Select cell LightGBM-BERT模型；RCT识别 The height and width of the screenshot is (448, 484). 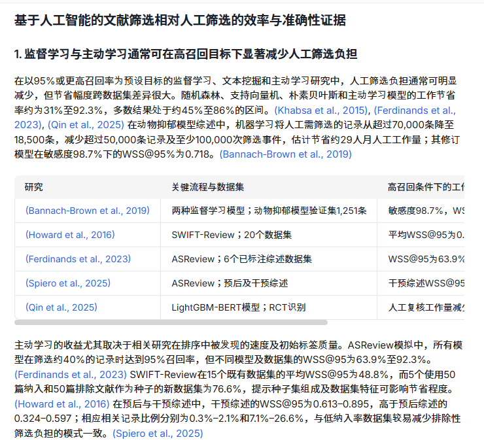pos(269,307)
